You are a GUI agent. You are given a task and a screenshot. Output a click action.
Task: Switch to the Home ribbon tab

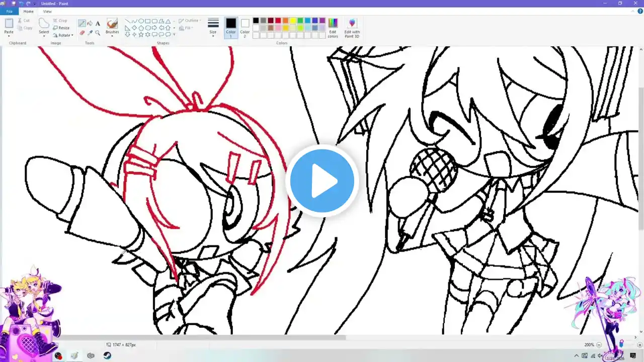29,11
